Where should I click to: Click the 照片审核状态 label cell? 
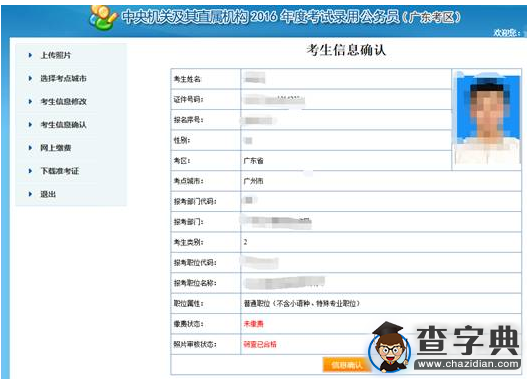click(x=206, y=344)
